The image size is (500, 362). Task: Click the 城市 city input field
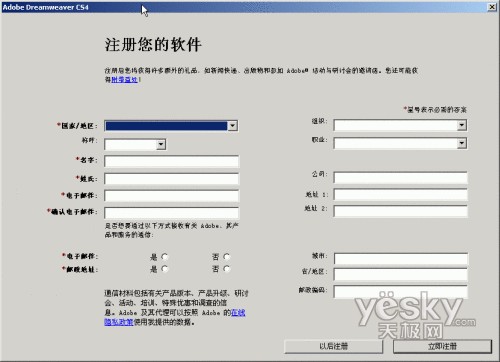pyautogui.click(x=401, y=259)
